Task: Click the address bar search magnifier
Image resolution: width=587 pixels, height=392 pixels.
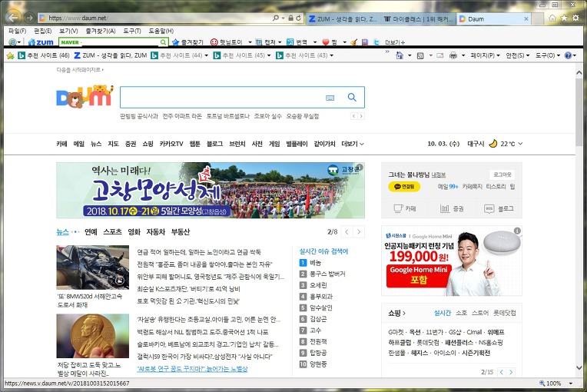Action: pos(276,18)
